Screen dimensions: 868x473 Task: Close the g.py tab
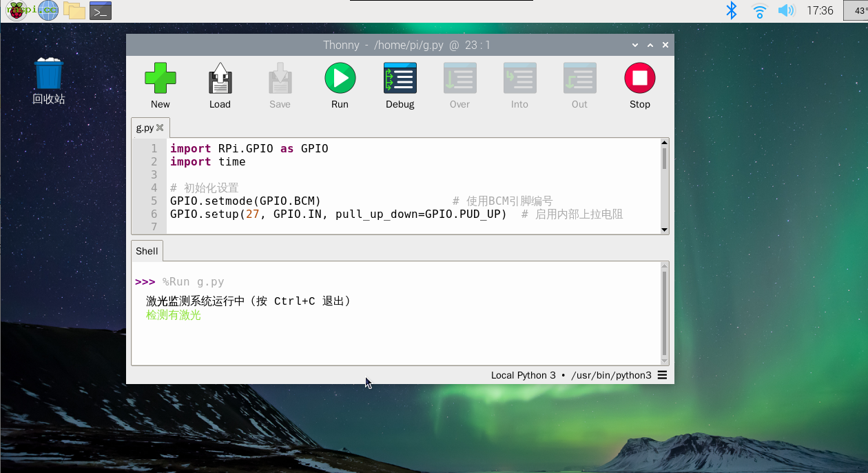161,128
